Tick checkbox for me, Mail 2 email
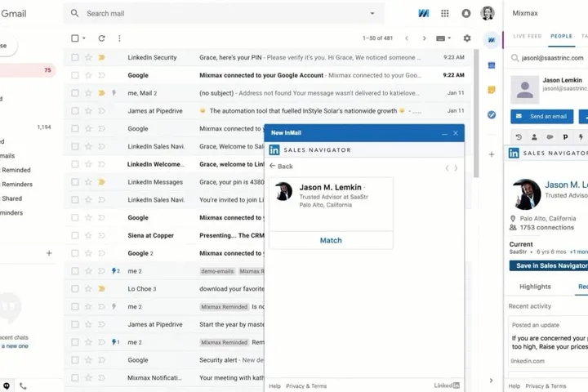The image size is (588, 392). [x=75, y=93]
